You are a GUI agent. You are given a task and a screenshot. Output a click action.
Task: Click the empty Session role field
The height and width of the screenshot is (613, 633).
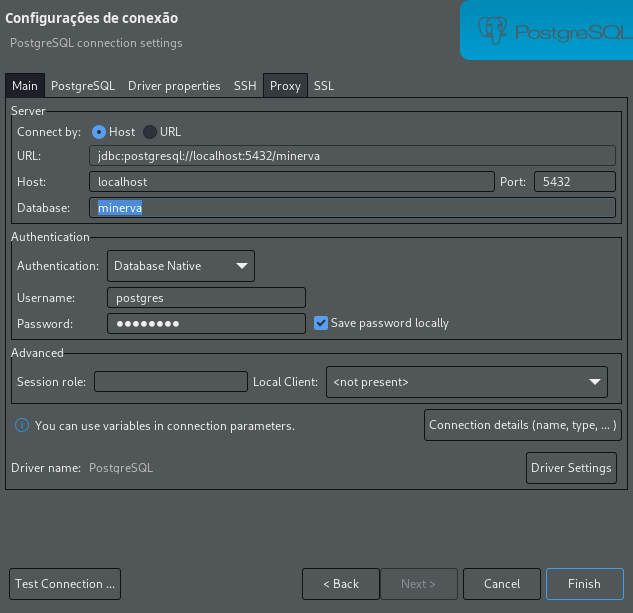(171, 382)
